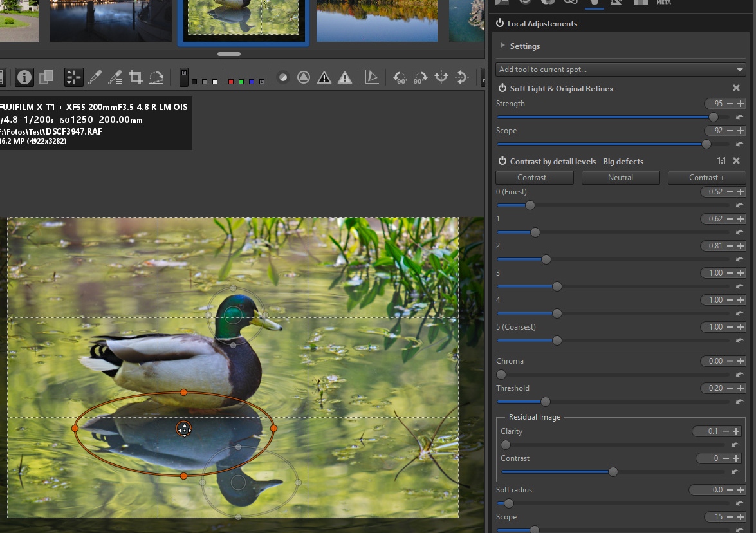The image size is (756, 533).
Task: Disable the Local Adjustements power toggle
Action: [x=500, y=23]
